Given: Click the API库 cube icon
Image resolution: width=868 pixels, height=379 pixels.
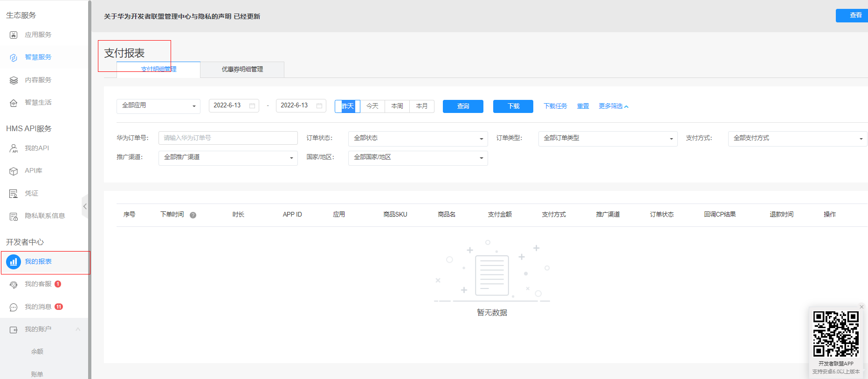Looking at the screenshot, I should (14, 171).
